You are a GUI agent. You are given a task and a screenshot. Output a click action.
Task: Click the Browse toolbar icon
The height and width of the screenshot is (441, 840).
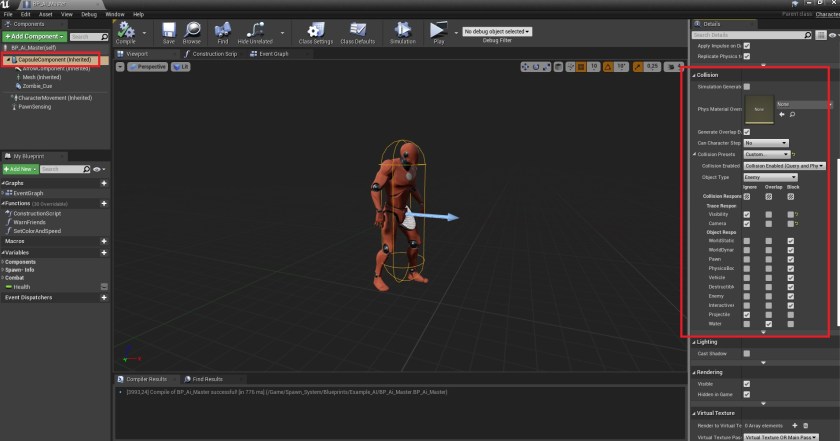[x=190, y=31]
